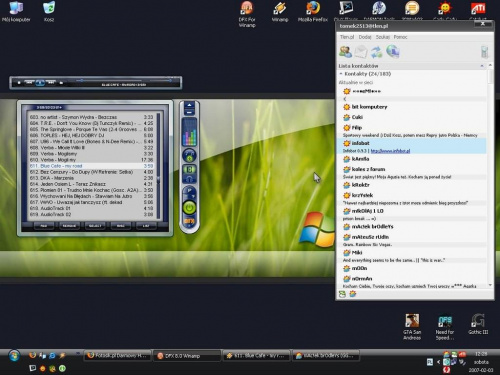The image size is (500, 375).
Task: Click the DFX panel minimize dash button
Action: 189,112
